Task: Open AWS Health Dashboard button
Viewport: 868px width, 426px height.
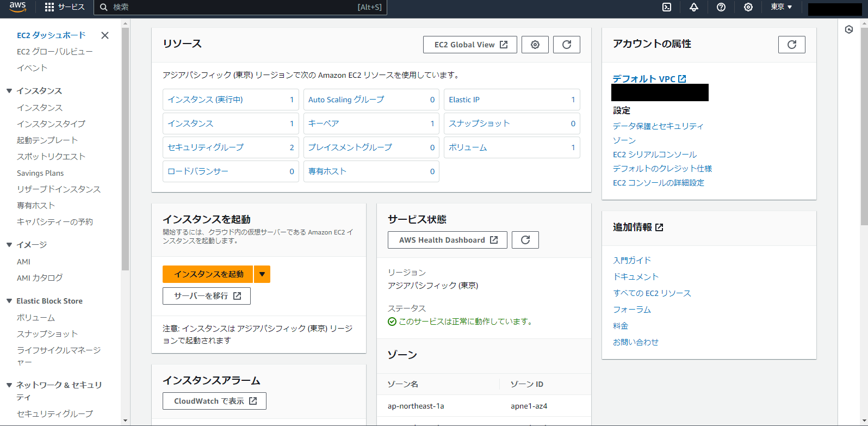Action: [448, 240]
